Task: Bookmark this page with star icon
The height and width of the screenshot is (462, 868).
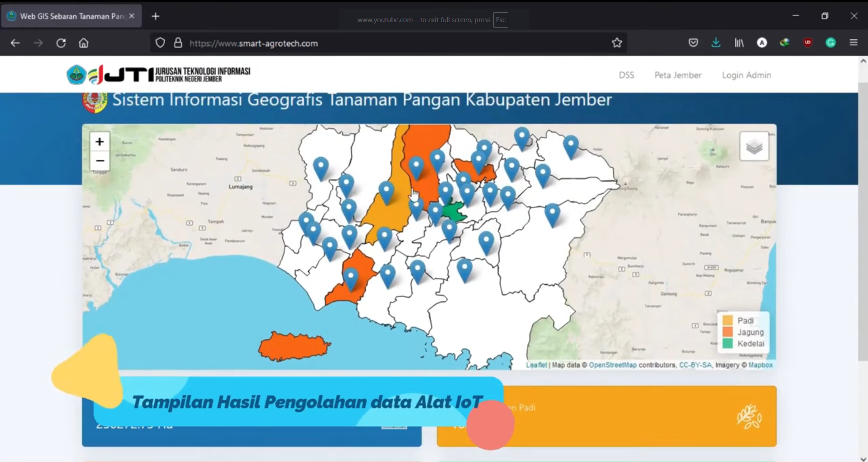Action: (x=617, y=43)
